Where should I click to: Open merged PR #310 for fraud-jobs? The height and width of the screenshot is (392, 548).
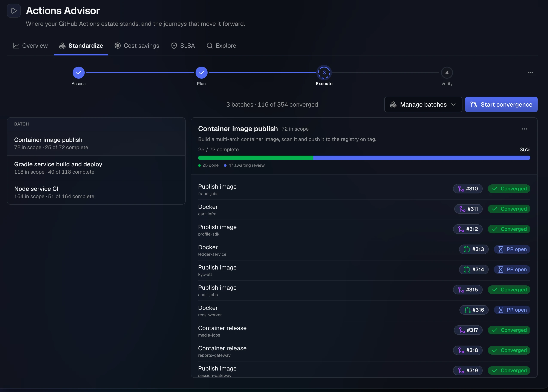468,189
